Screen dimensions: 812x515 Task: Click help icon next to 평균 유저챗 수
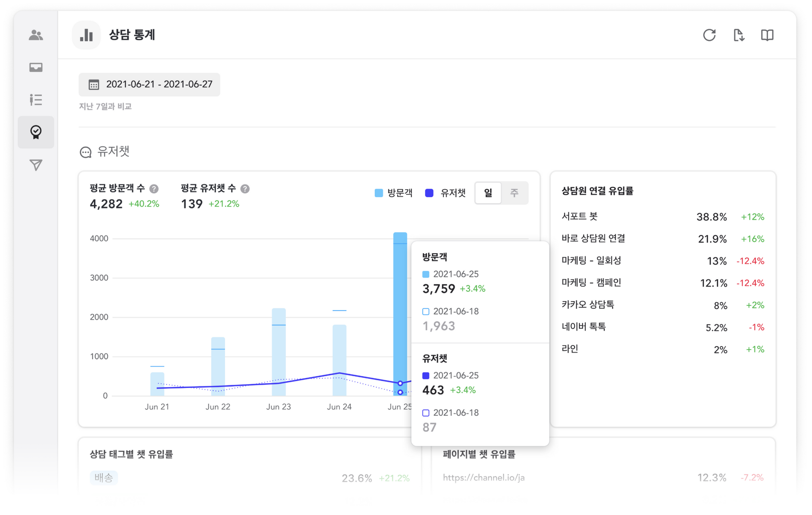click(x=245, y=189)
